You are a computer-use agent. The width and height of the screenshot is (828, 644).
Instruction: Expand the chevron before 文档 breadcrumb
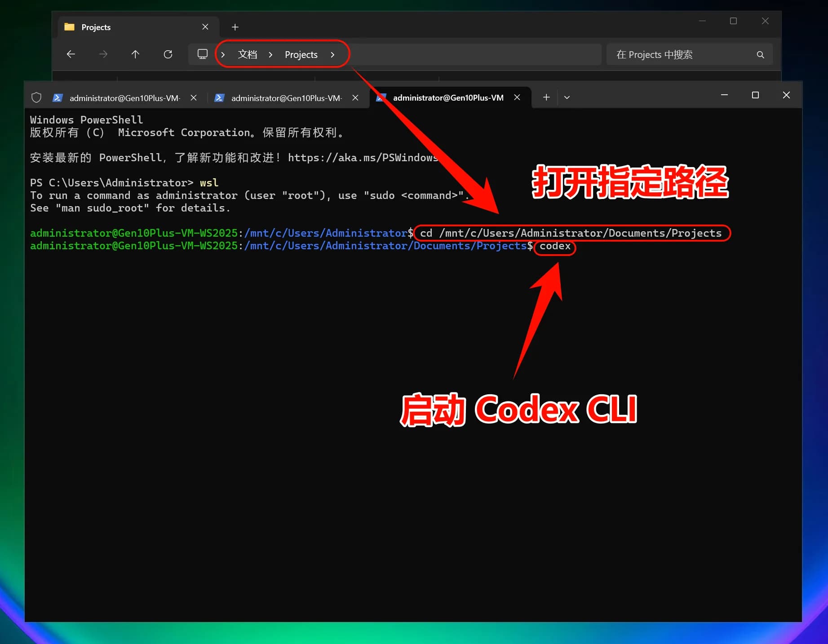pyautogui.click(x=223, y=55)
